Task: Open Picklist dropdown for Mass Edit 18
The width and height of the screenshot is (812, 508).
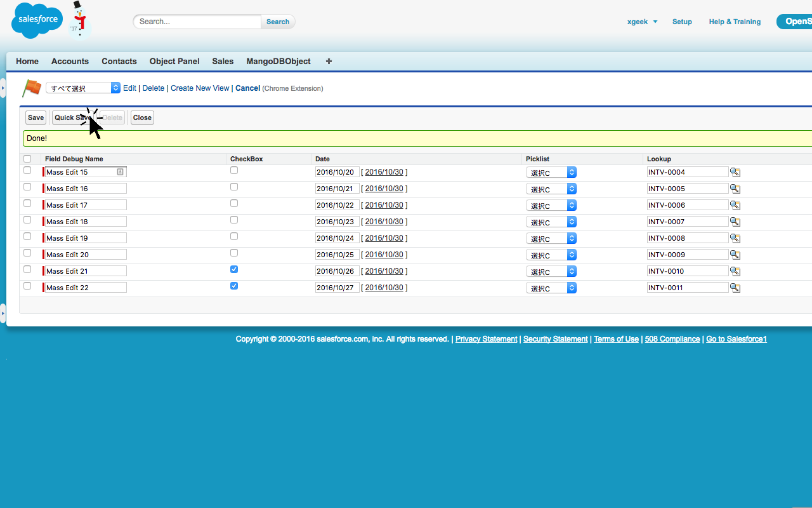Action: click(551, 222)
